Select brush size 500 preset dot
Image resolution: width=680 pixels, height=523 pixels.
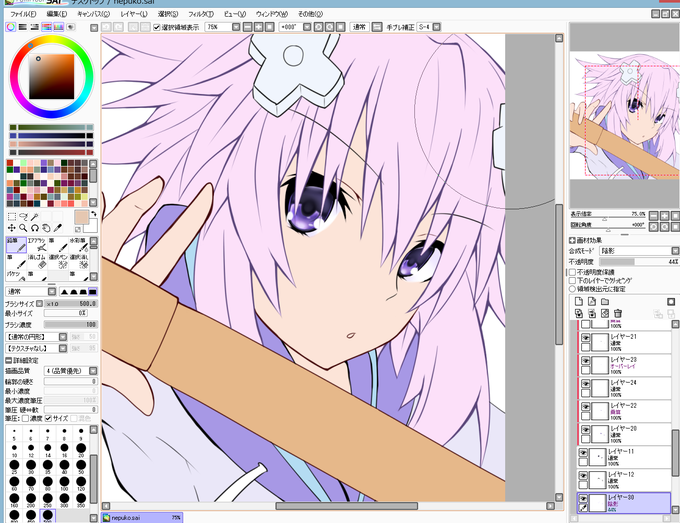[48, 515]
